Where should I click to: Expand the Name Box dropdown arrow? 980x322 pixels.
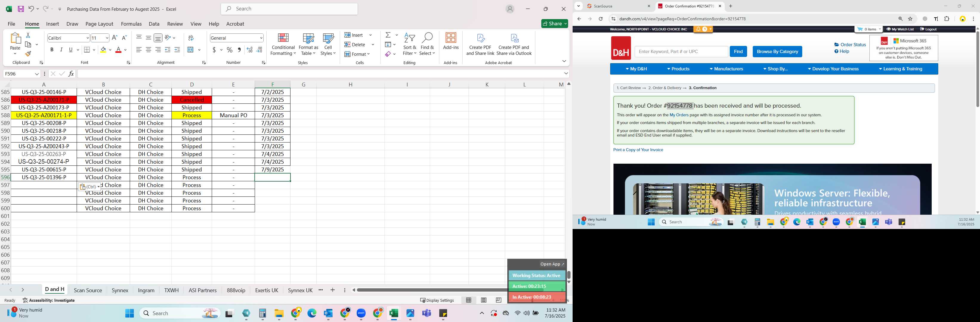click(x=37, y=74)
